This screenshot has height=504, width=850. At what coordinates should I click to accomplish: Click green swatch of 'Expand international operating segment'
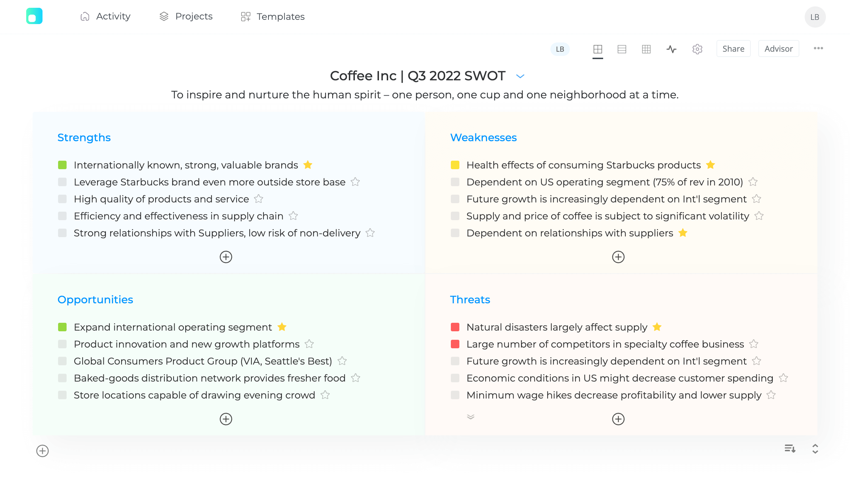tap(62, 327)
